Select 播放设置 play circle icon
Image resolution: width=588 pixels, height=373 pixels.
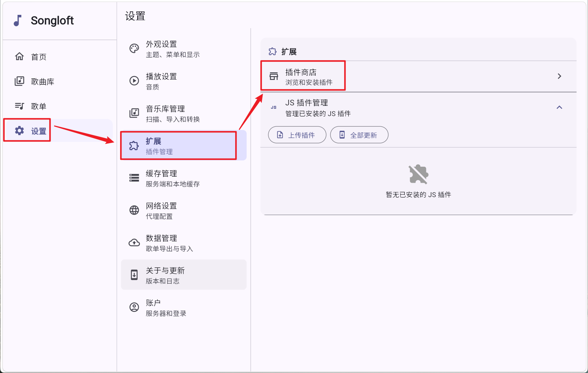coord(134,81)
